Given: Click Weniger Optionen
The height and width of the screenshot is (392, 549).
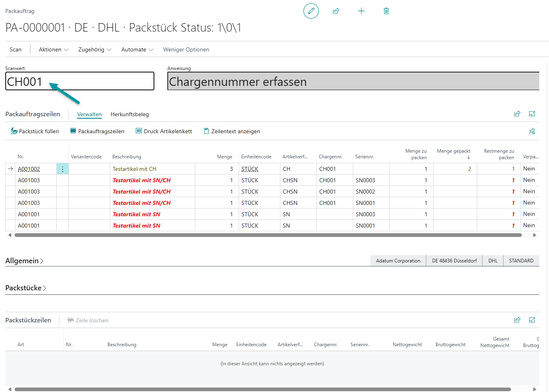Looking at the screenshot, I should coord(186,49).
